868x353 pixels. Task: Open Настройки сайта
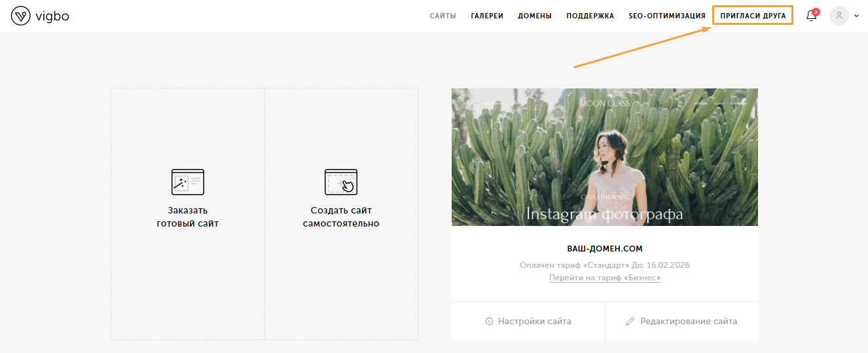pyautogui.click(x=528, y=322)
